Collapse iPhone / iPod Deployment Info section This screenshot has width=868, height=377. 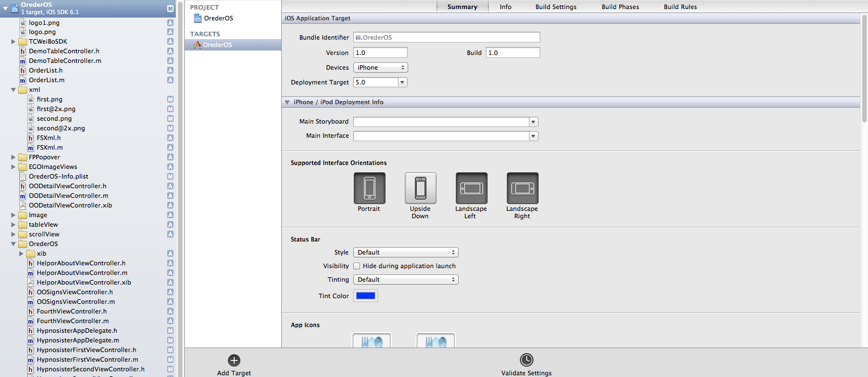coord(287,102)
